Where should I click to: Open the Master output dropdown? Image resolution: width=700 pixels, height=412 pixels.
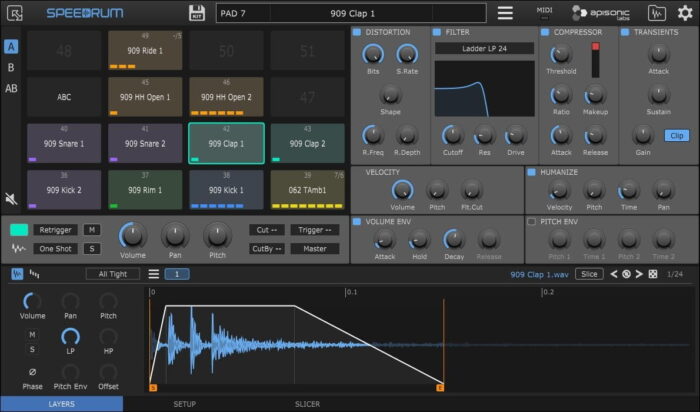pyautogui.click(x=314, y=249)
